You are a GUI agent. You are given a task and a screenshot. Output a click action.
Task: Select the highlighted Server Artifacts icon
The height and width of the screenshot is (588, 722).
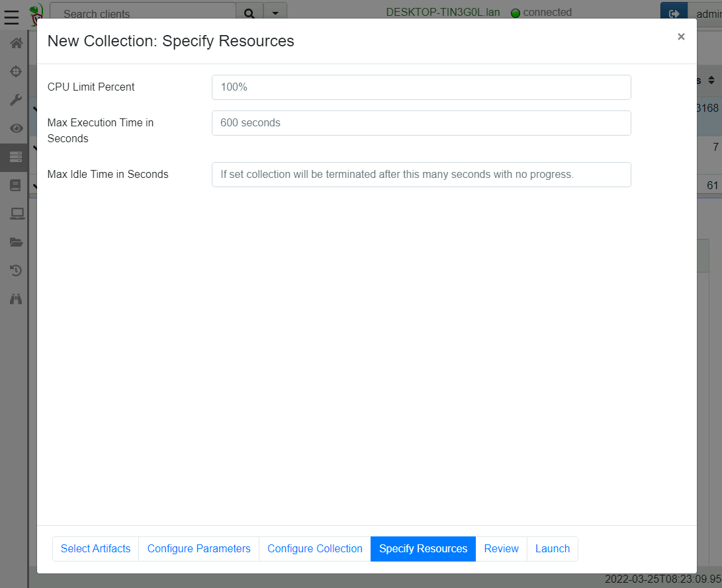(15, 157)
